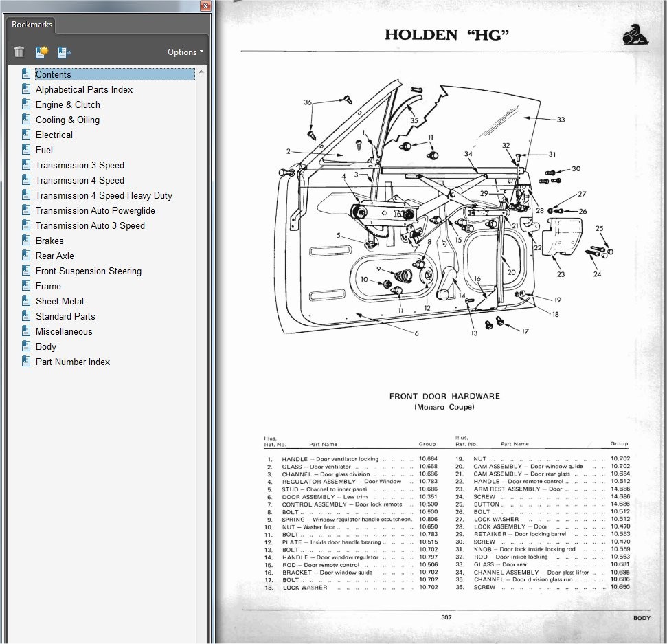The width and height of the screenshot is (667, 644).
Task: Delete selected bookmark with trash icon
Action: [x=19, y=52]
